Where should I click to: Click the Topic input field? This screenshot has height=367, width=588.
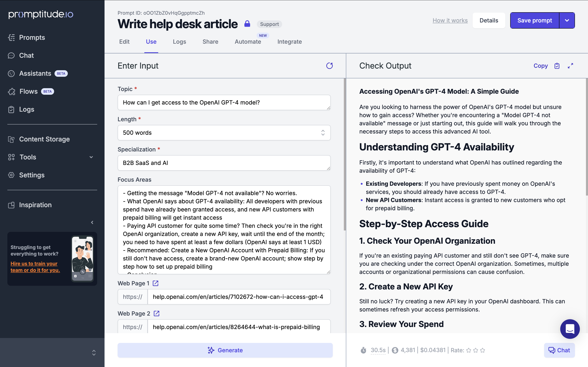pyautogui.click(x=224, y=102)
